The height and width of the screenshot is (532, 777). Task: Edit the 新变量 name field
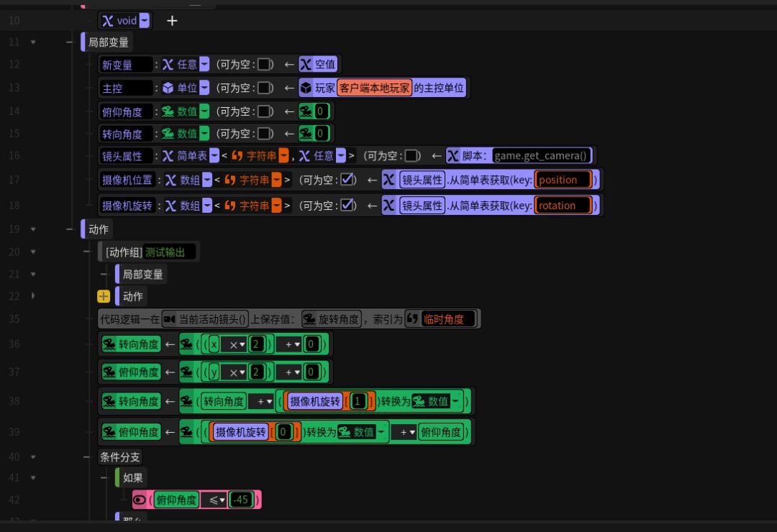point(126,65)
